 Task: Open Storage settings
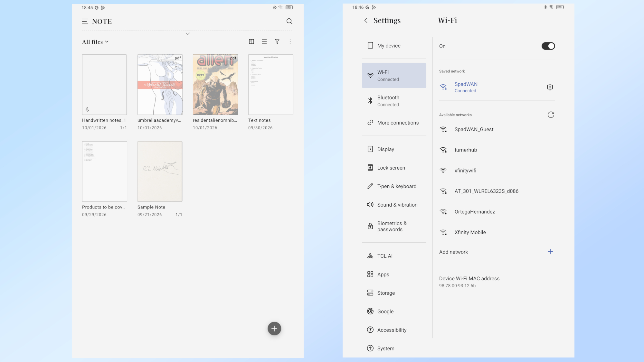point(394,293)
